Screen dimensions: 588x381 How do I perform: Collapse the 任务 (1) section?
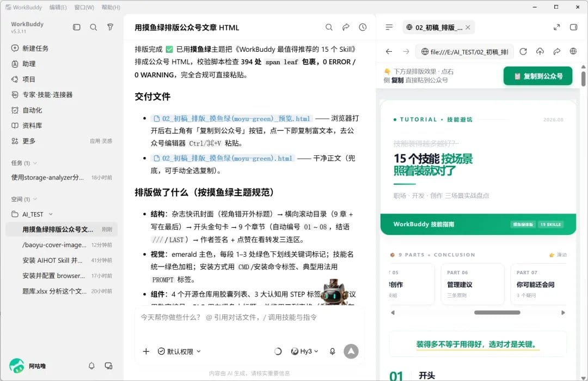click(x=35, y=163)
